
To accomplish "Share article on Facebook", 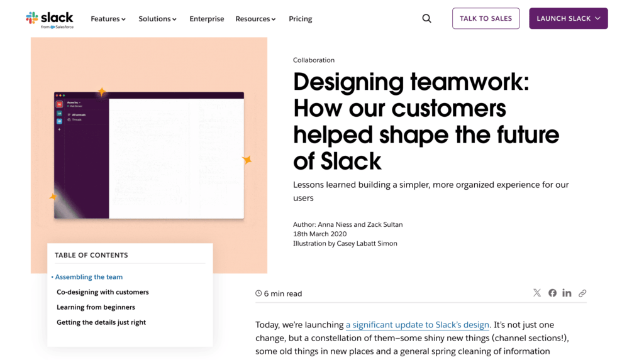I will tap(552, 293).
